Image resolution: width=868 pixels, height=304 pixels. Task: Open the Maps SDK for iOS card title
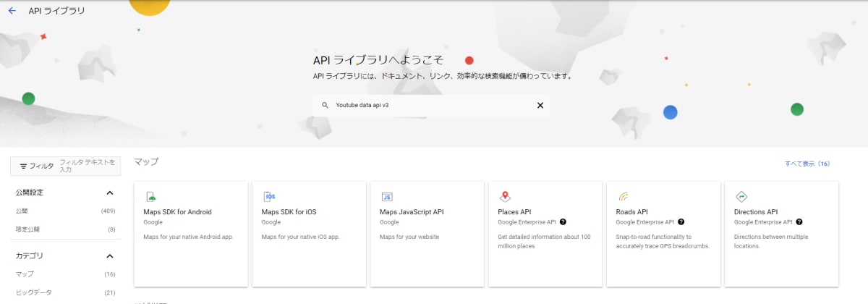click(x=289, y=212)
